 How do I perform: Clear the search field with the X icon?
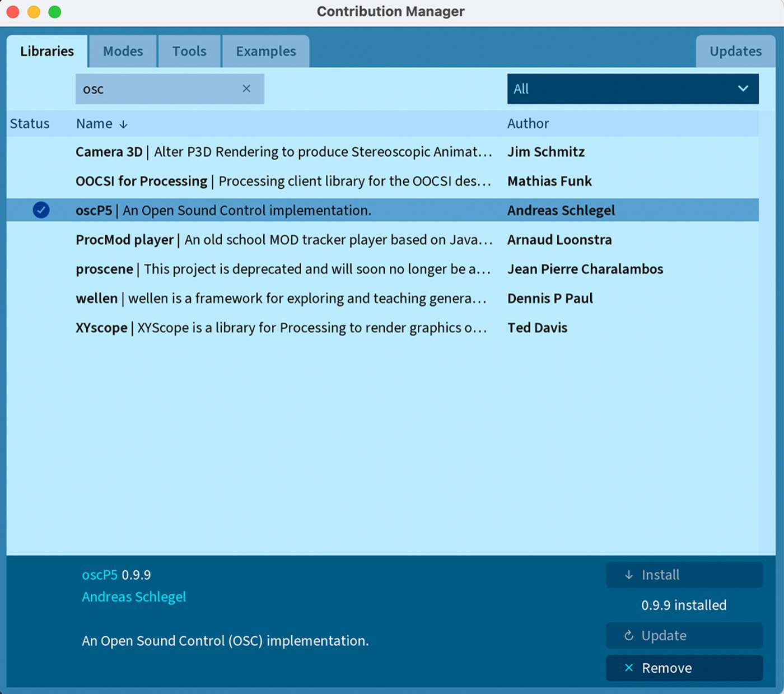click(246, 89)
